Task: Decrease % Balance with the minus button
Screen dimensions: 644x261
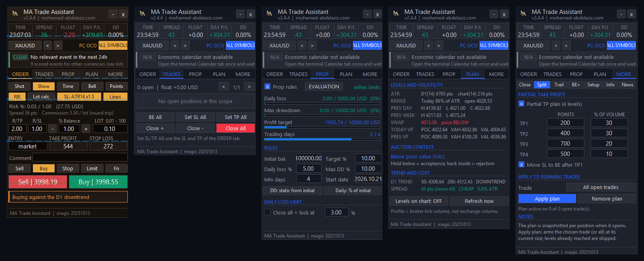Action: (x=53, y=129)
